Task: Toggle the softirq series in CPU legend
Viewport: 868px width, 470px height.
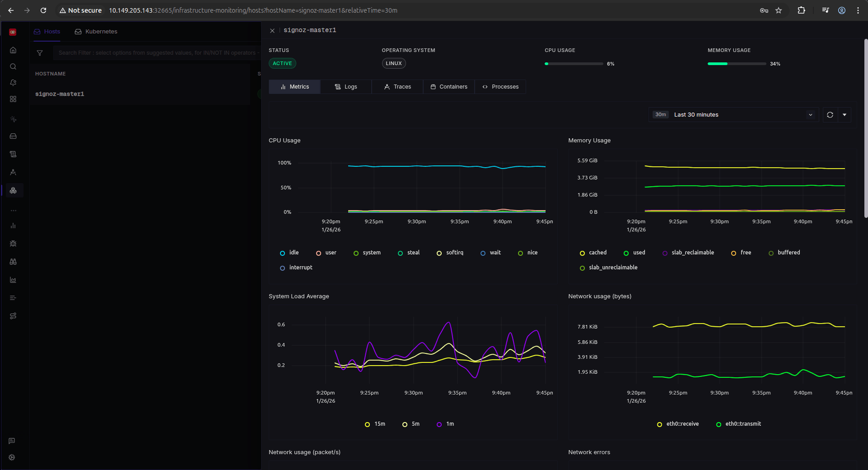Action: (450, 253)
